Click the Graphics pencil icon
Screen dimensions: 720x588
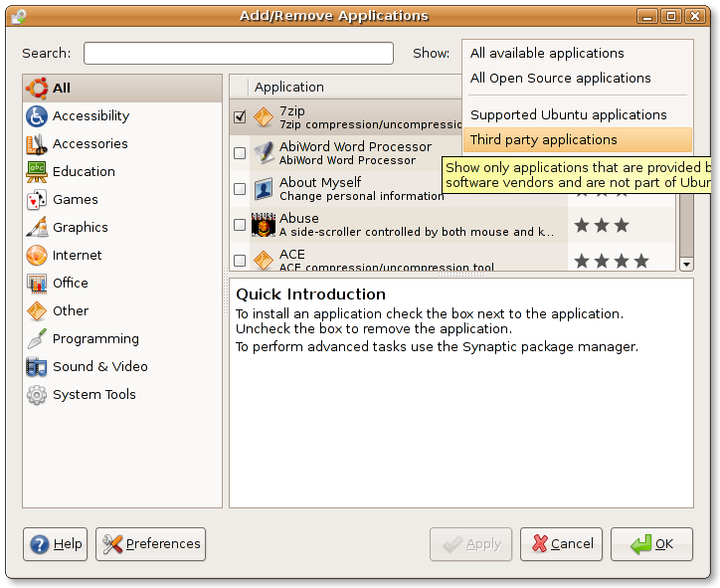[x=37, y=228]
